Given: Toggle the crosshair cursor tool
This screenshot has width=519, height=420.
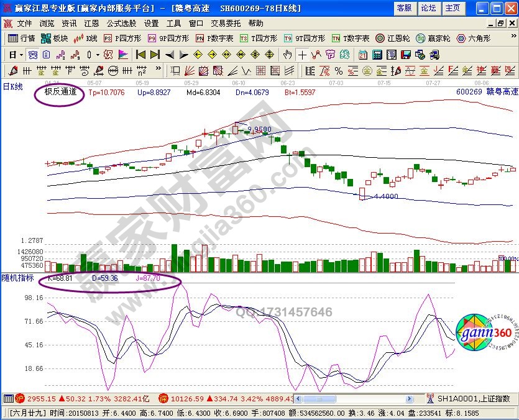Looking at the screenshot, I should (x=302, y=55).
